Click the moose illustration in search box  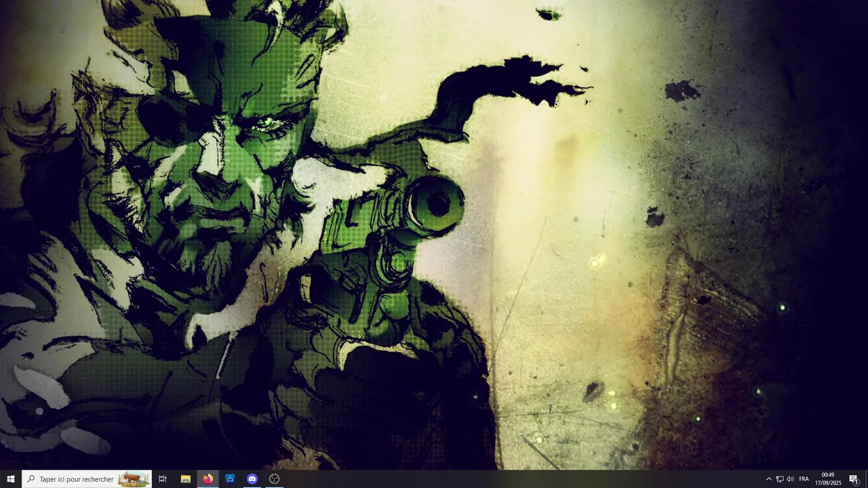point(134,479)
